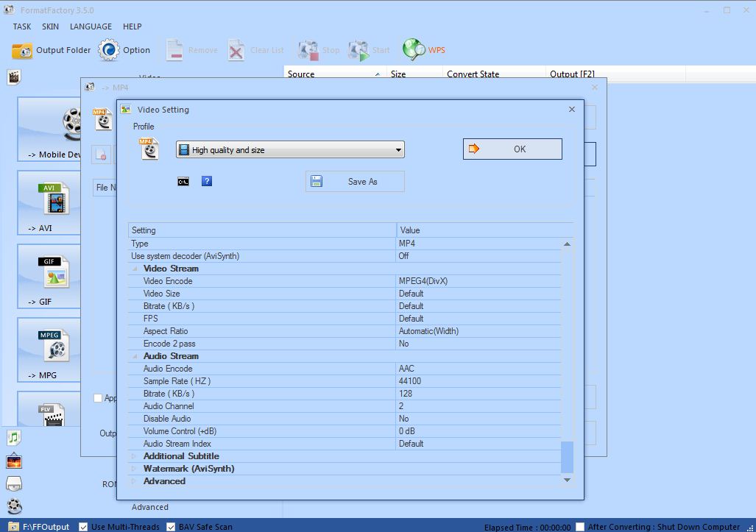Click the Convert State column header
The width and height of the screenshot is (756, 532).
click(x=494, y=74)
